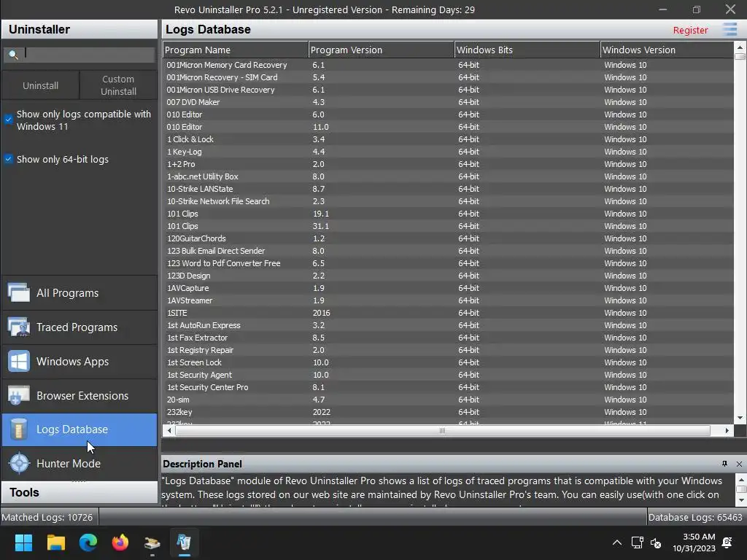Focus the logs search input field
The height and width of the screenshot is (560, 747).
click(88, 54)
